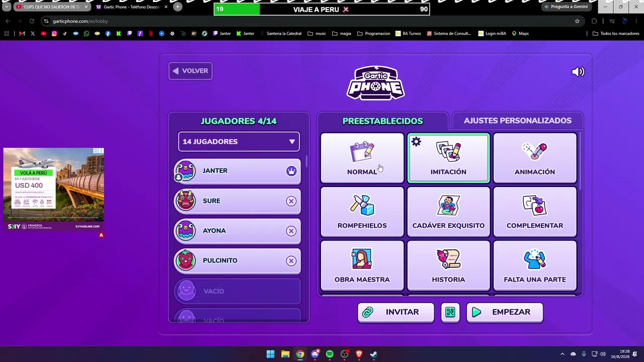Click PULCINITO's strawberry avatar
This screenshot has width=644, height=362.
pyautogui.click(x=186, y=260)
